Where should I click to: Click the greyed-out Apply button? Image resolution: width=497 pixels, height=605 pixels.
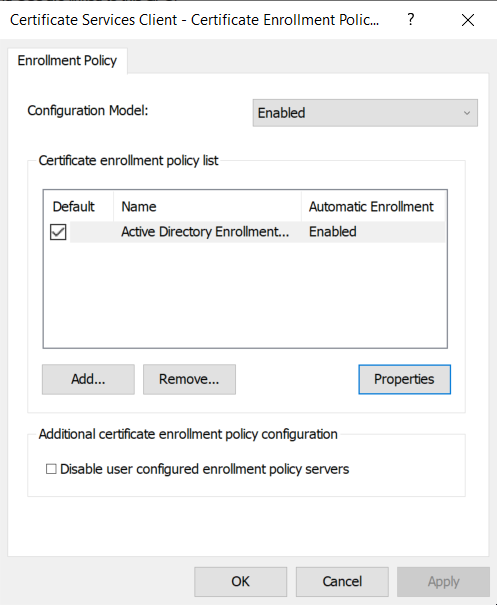pos(443,581)
